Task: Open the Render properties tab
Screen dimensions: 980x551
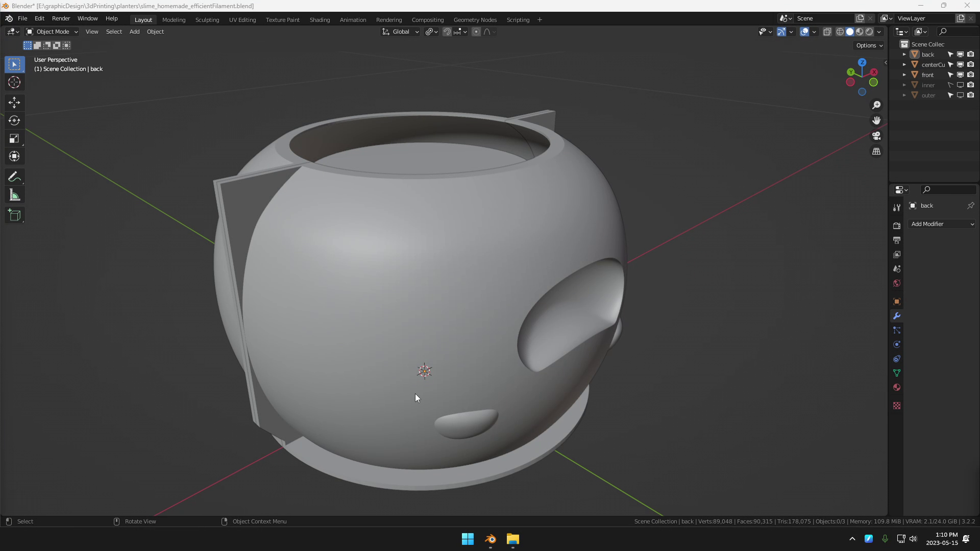Action: 897,226
